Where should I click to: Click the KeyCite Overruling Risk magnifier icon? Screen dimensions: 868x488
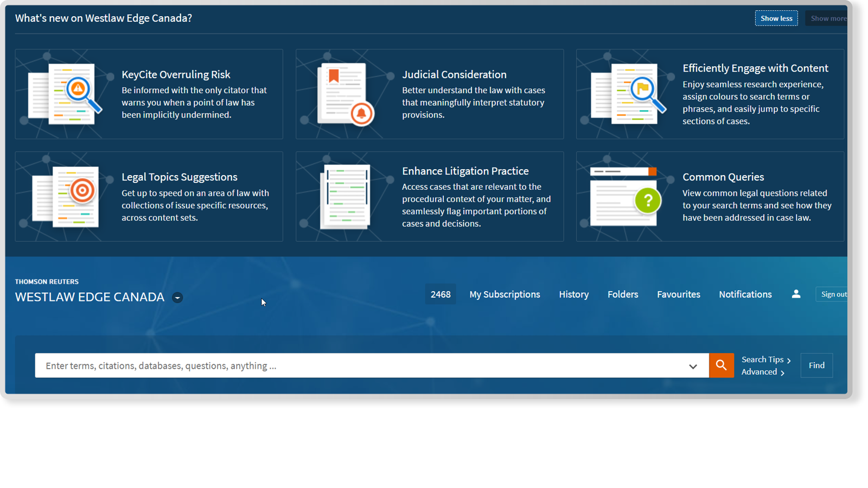[65, 94]
